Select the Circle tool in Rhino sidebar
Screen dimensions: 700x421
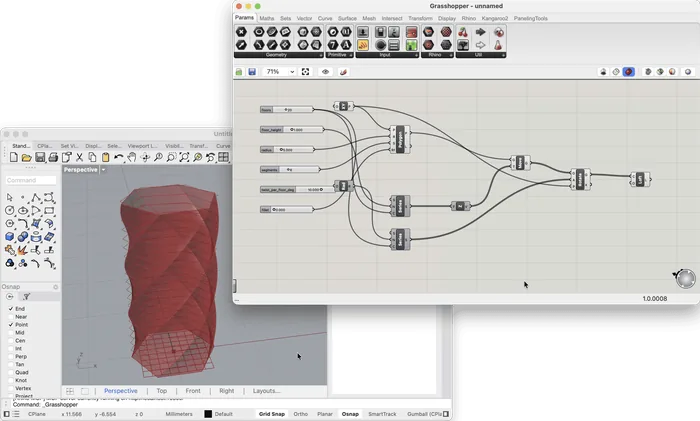9,210
